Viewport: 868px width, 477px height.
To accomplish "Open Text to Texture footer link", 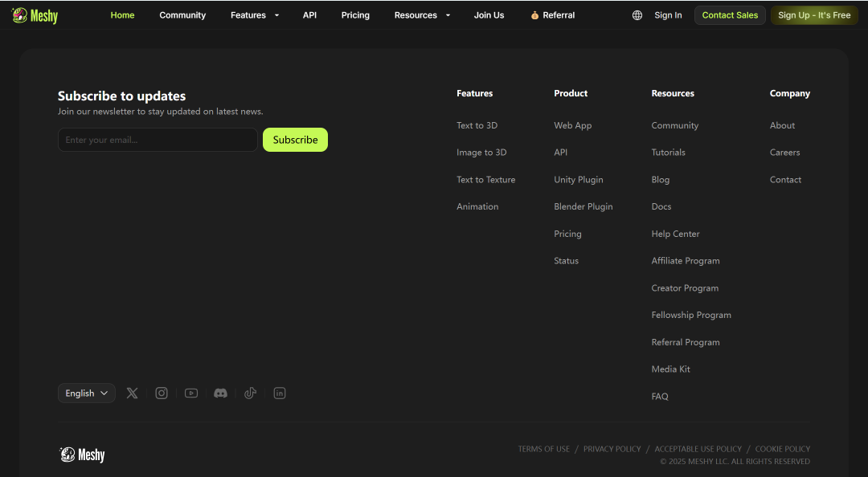I will pos(486,180).
